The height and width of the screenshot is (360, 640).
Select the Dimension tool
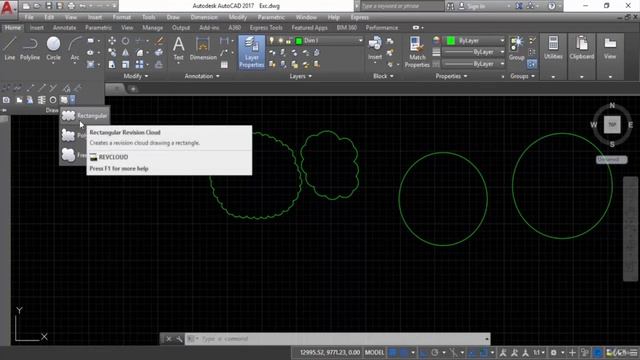[203, 49]
